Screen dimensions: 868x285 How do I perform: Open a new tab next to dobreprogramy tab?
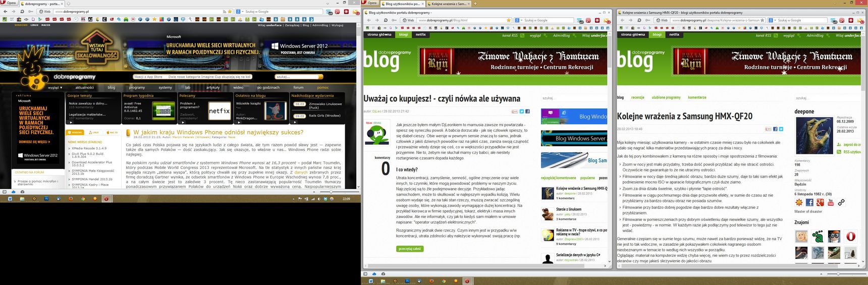pyautogui.click(x=69, y=4)
